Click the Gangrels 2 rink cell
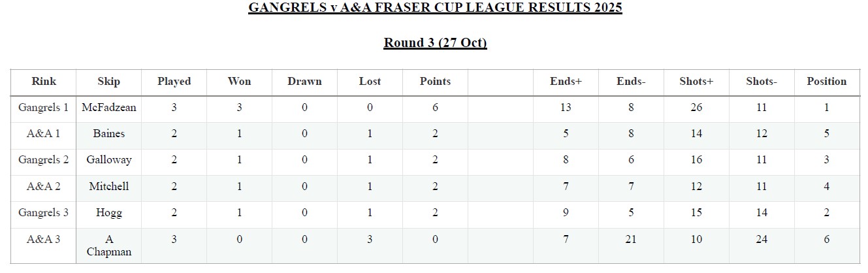868x273 pixels. pos(44,160)
